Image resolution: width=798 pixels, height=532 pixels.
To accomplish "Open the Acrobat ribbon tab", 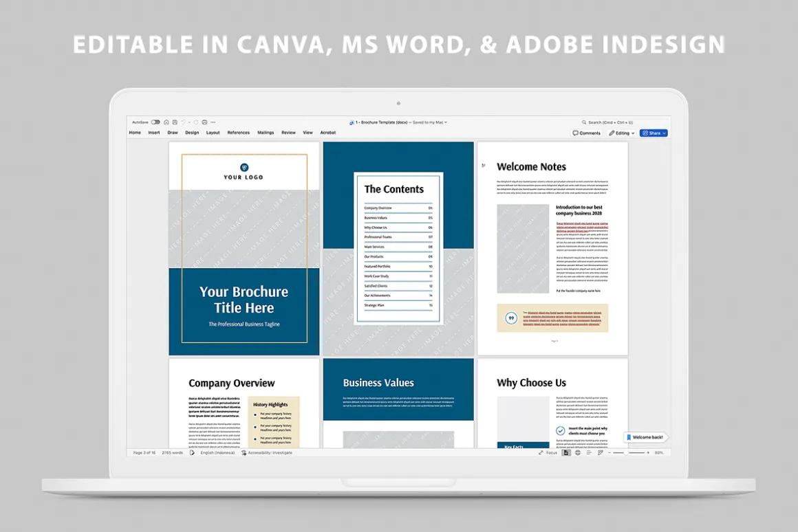I will [x=327, y=133].
